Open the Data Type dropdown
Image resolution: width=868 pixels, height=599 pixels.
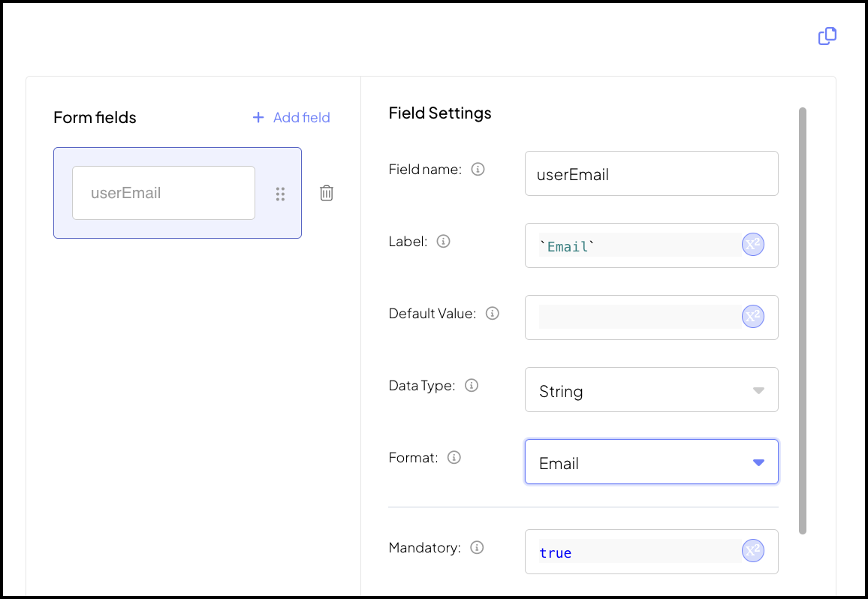point(651,390)
